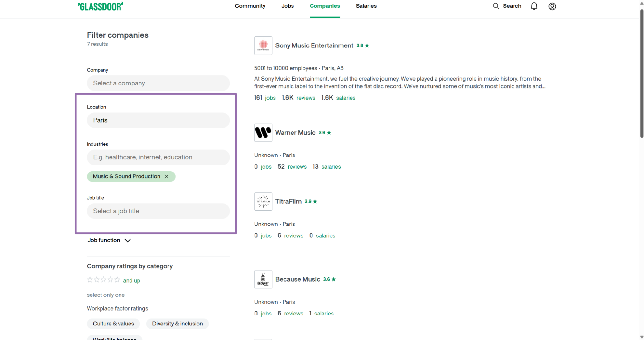Open the Companies tab
The width and height of the screenshot is (644, 340).
click(325, 6)
